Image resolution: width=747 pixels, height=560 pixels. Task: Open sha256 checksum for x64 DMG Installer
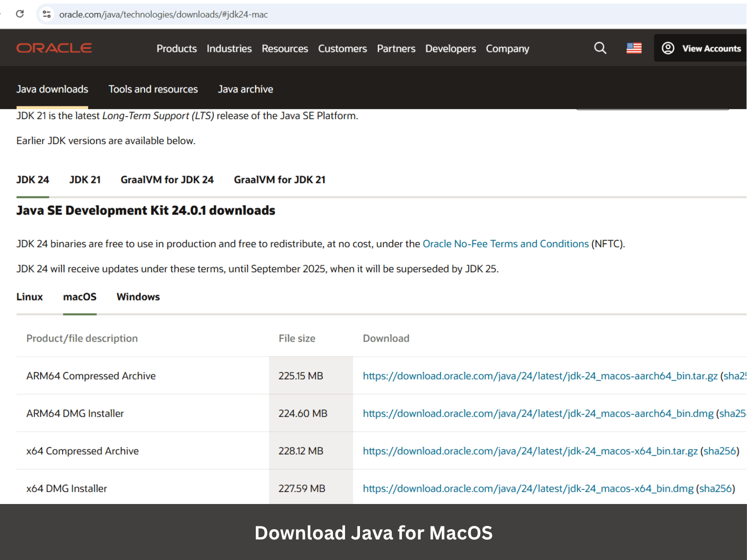click(x=715, y=489)
